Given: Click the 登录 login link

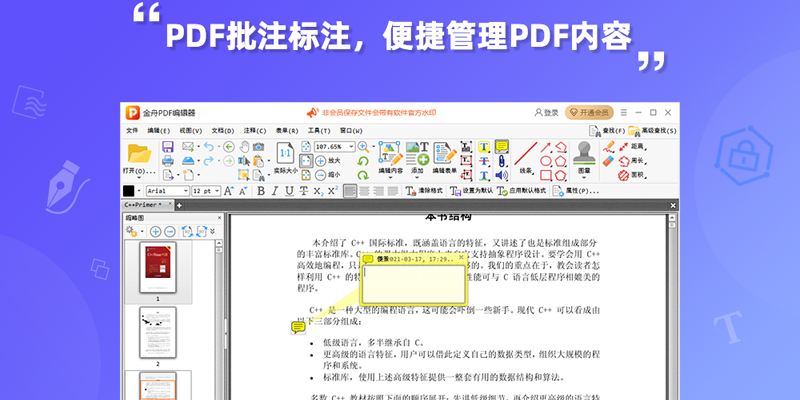Looking at the screenshot, I should (546, 112).
